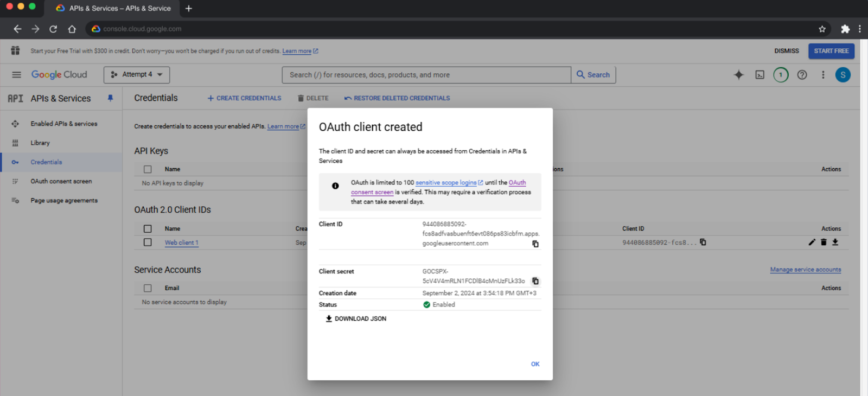The image size is (868, 396).
Task: Open the Attempt 4 project selector
Action: tap(137, 75)
